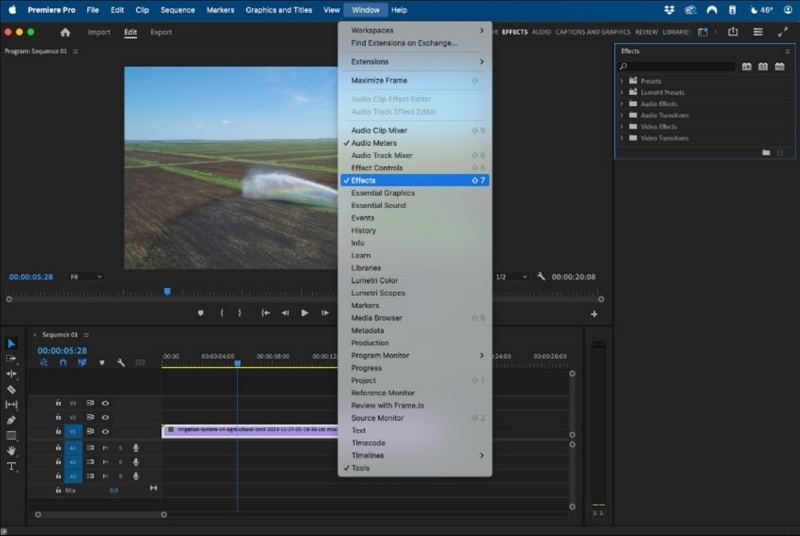Select the Captions and Graphics workspace
Viewport: 800px width, 536px height.
click(x=592, y=32)
